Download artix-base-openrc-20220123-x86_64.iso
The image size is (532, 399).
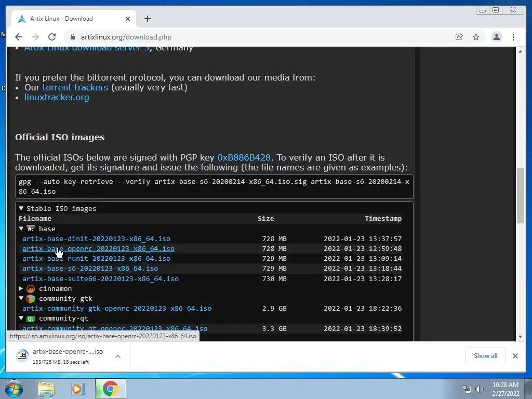click(98, 248)
